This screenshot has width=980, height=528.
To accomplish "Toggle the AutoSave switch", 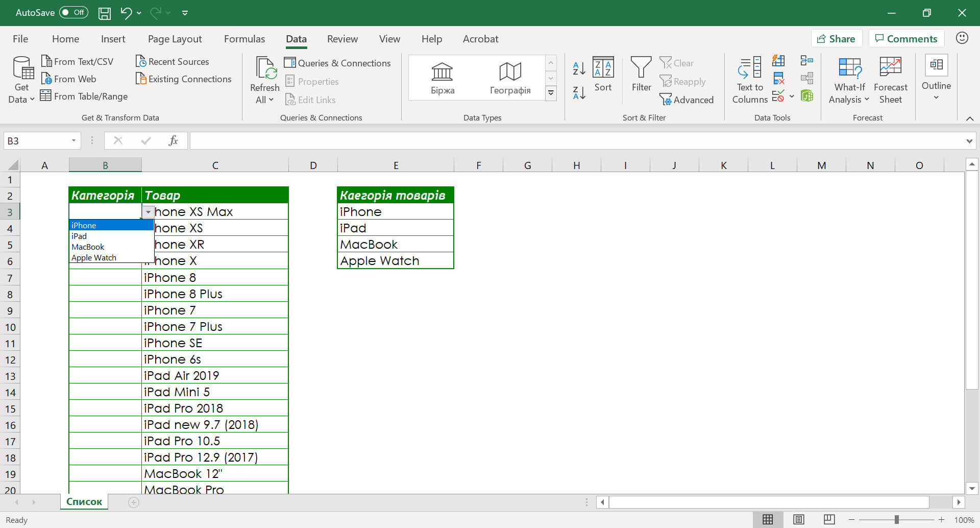I will tap(73, 13).
